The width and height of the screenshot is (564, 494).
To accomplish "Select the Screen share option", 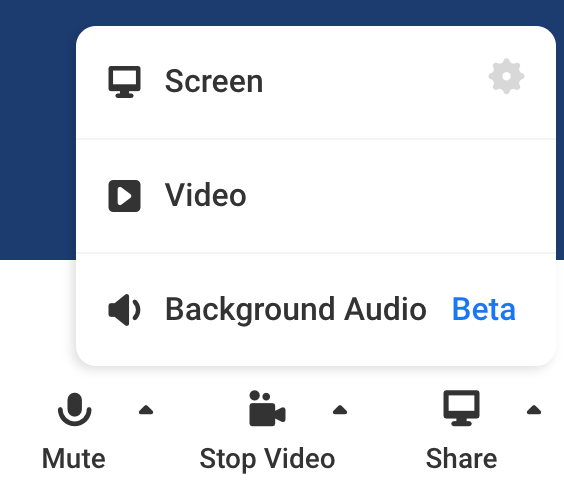I will (316, 82).
